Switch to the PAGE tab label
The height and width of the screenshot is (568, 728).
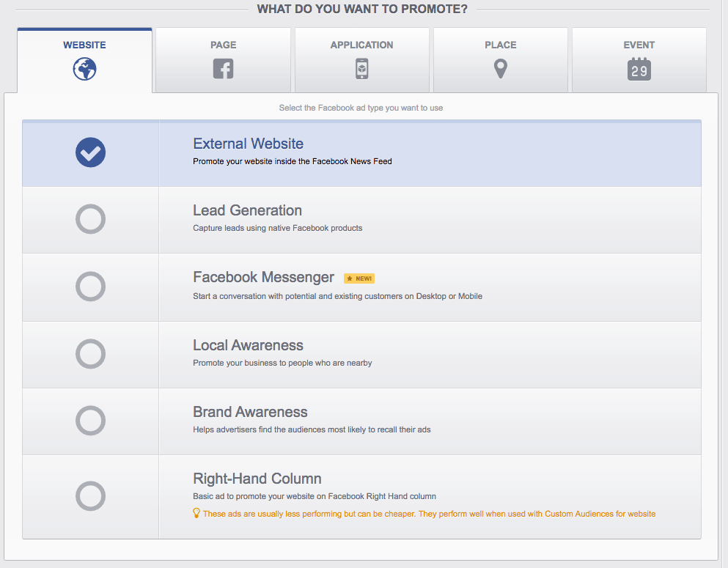[224, 45]
